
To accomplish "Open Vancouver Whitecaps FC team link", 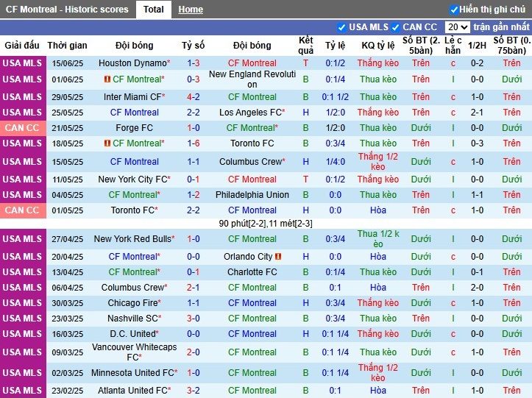I will pos(135,352).
